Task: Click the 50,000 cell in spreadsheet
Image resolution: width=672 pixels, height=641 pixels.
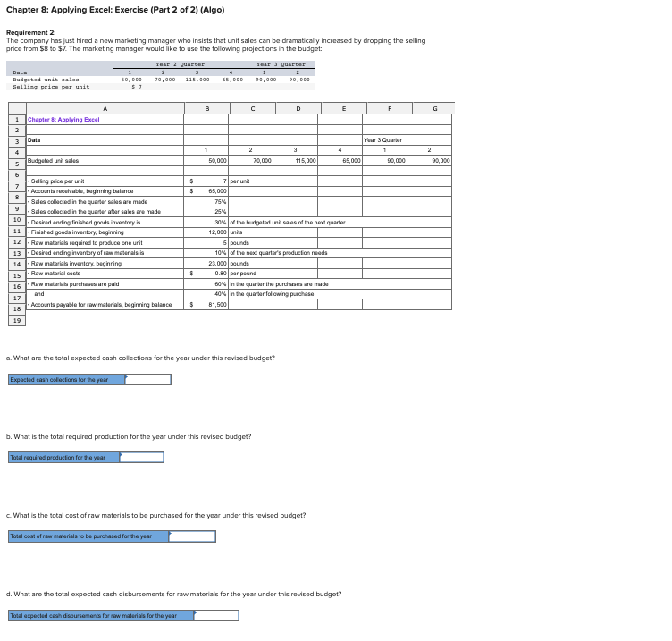Action: click(206, 161)
